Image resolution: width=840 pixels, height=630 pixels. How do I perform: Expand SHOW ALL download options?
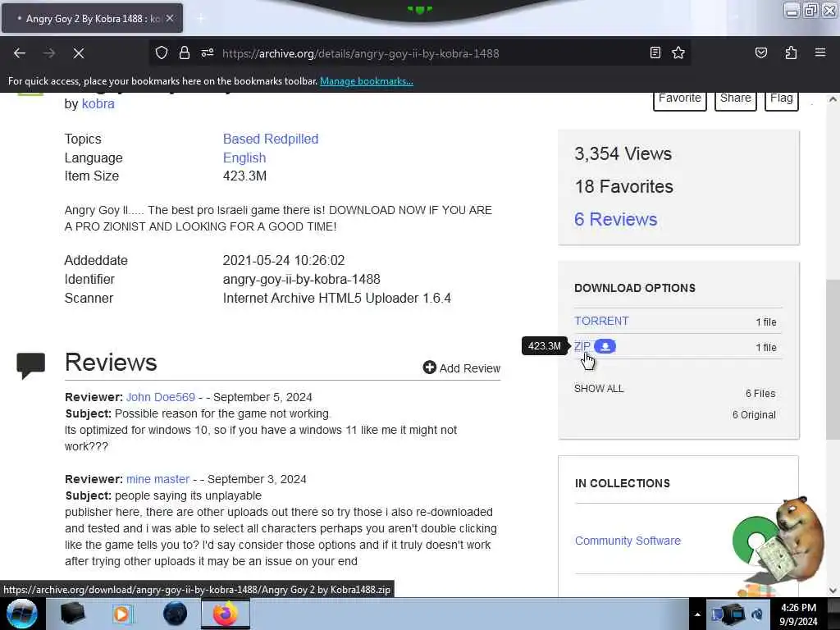pyautogui.click(x=599, y=388)
